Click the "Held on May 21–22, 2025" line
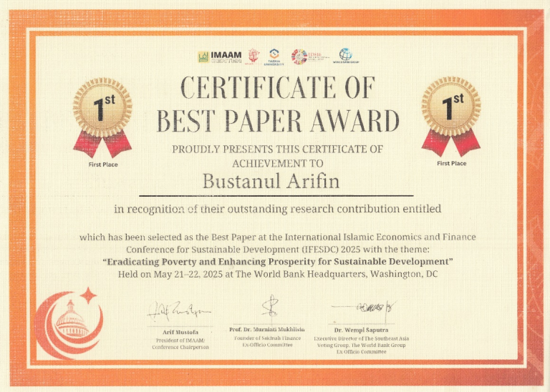The height and width of the screenshot is (392, 550). pos(278,274)
